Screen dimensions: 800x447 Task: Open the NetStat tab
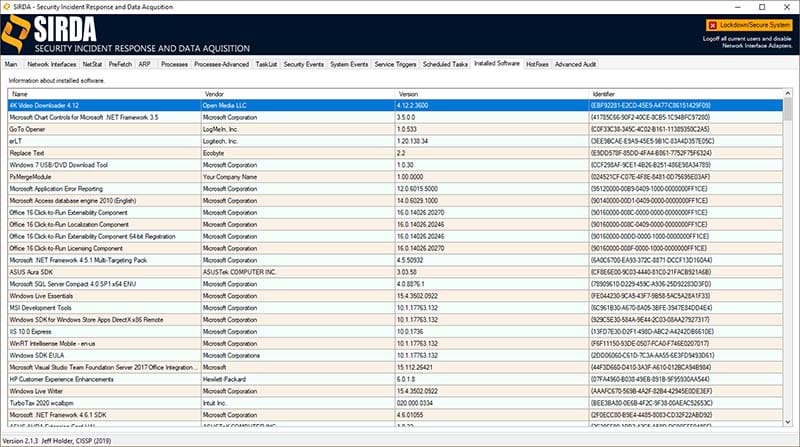[x=92, y=64]
